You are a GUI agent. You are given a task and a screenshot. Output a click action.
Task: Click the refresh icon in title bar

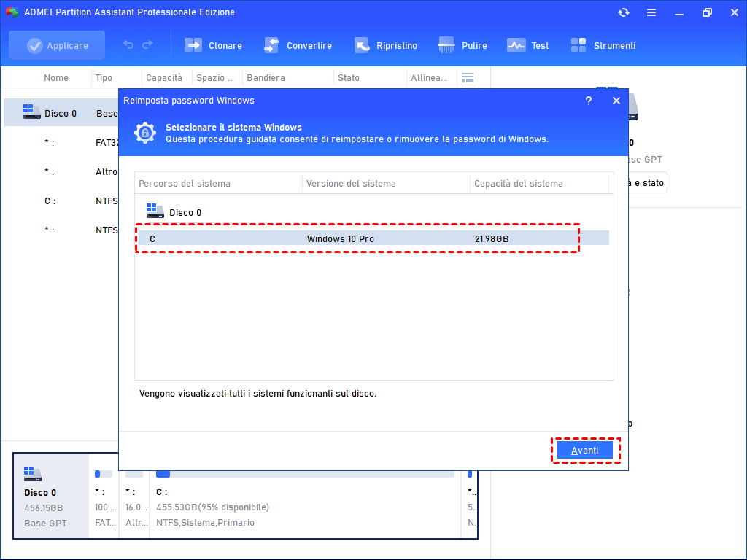tap(624, 13)
